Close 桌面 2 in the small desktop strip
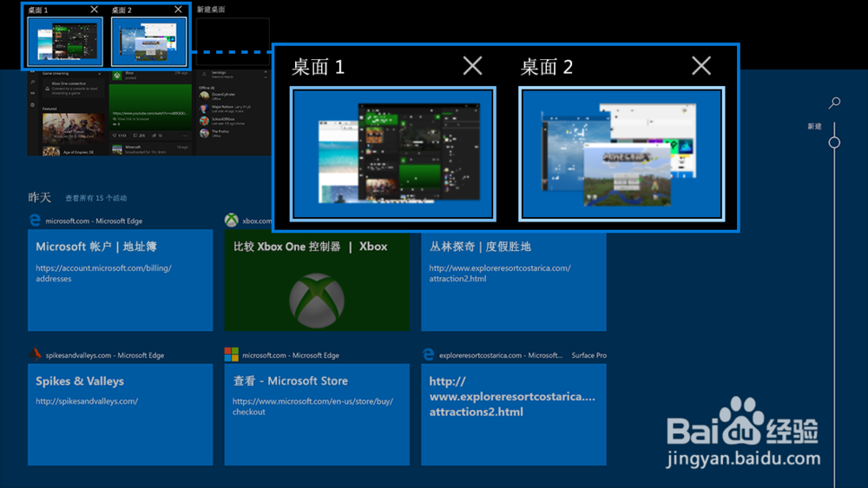868x488 pixels. 178,10
